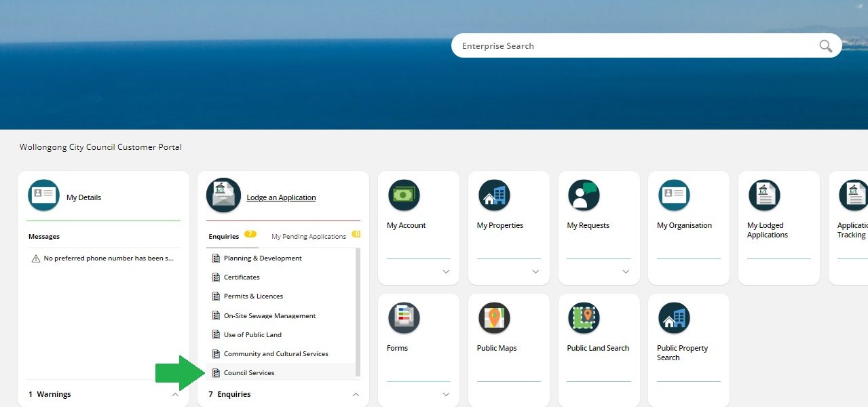The image size is (868, 407).
Task: Open the My Lodged Applications icon
Action: [x=764, y=195]
